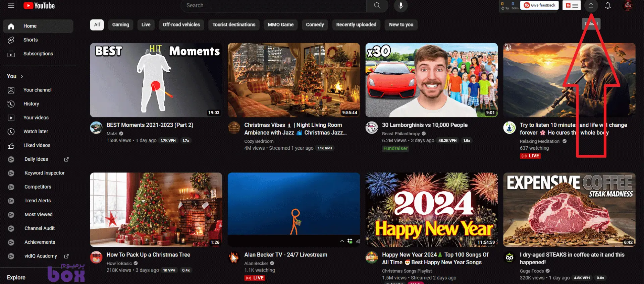644x284 pixels.
Task: Click the Home icon in sidebar
Action: tap(11, 26)
